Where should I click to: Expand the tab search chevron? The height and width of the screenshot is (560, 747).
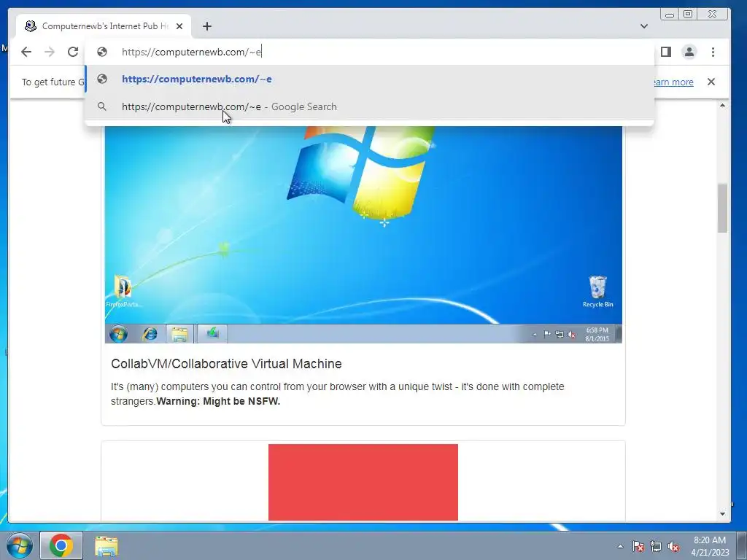tap(643, 26)
